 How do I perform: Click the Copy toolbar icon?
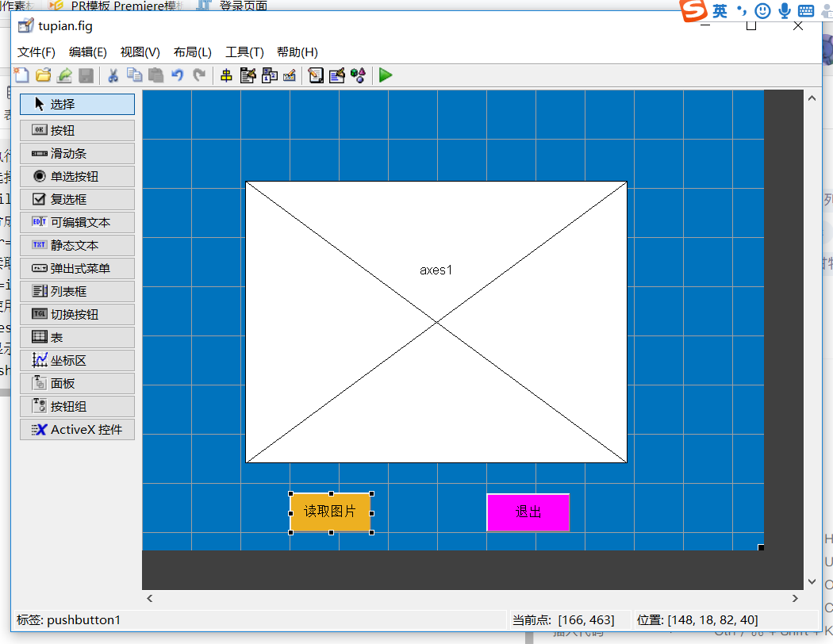(134, 75)
